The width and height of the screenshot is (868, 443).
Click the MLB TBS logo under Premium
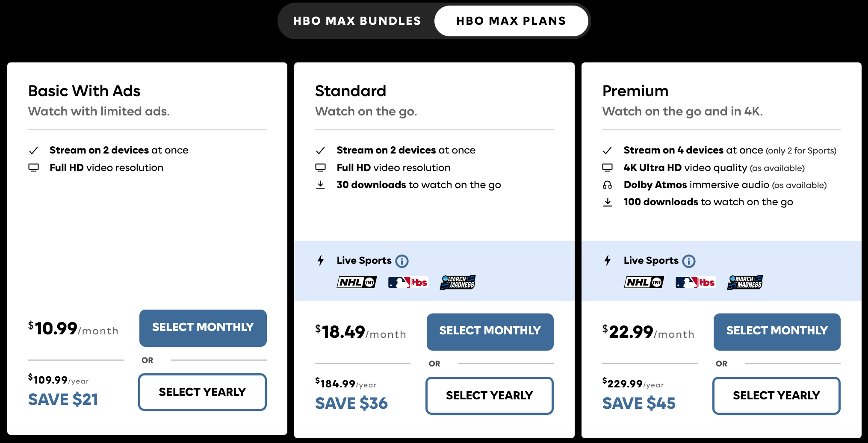click(695, 282)
